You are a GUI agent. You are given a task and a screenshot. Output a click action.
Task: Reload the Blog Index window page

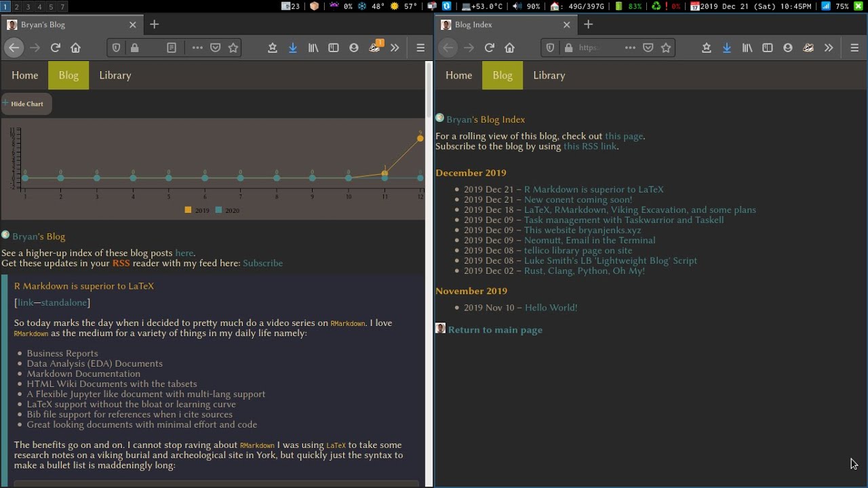pyautogui.click(x=490, y=48)
